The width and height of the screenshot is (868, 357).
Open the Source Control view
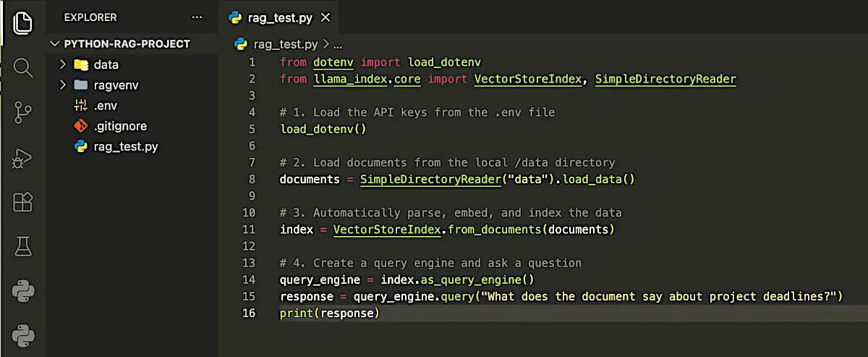pos(23,113)
